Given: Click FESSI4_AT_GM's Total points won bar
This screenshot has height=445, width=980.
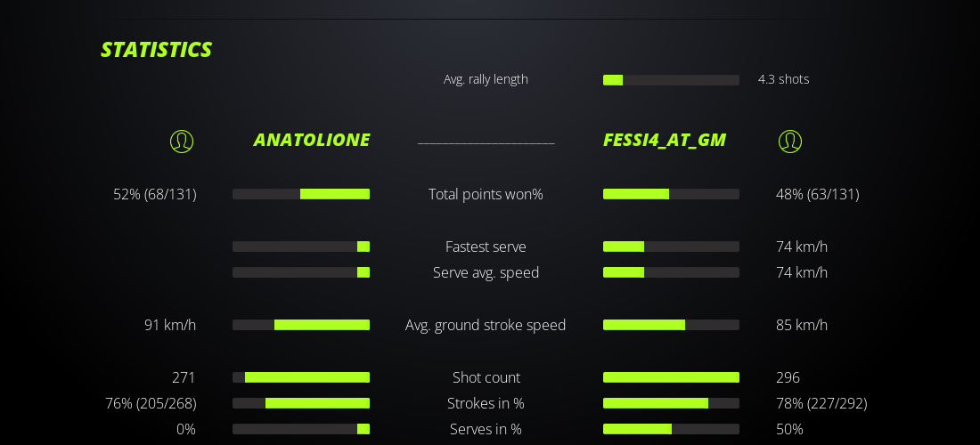Looking at the screenshot, I should 671,194.
